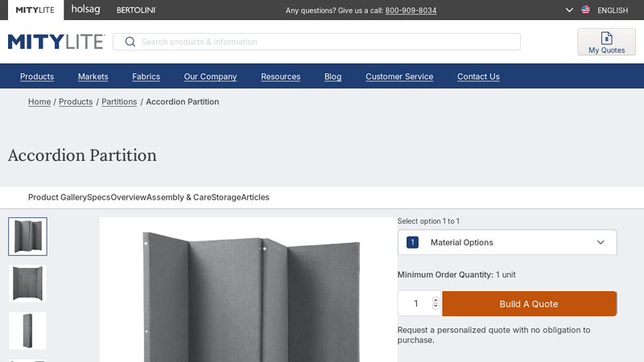Open the Markets menu
This screenshot has height=362, width=644.
tap(93, 76)
